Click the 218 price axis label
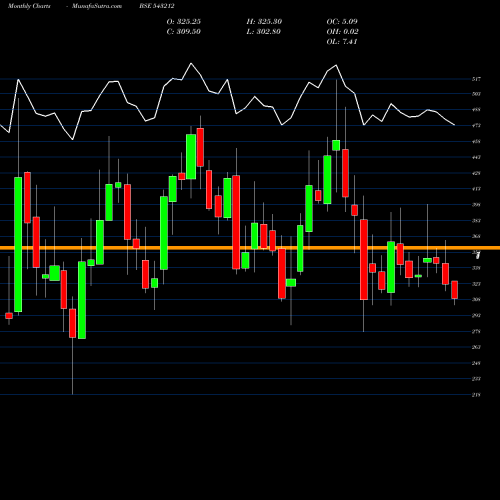 (x=476, y=395)
